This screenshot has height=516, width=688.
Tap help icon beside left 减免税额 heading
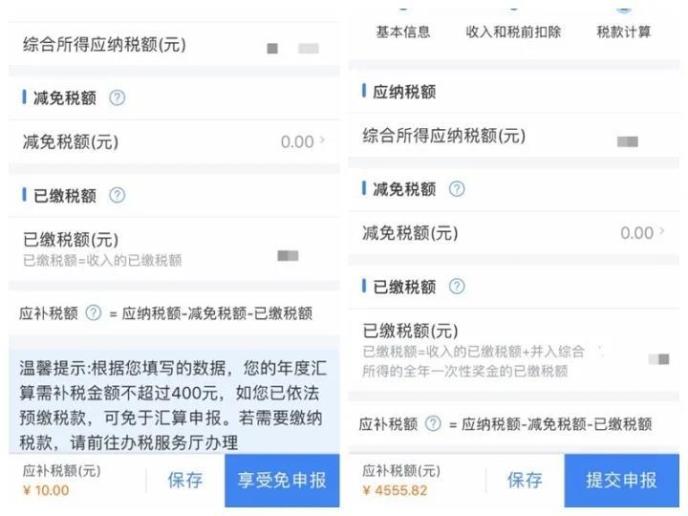[x=117, y=97]
